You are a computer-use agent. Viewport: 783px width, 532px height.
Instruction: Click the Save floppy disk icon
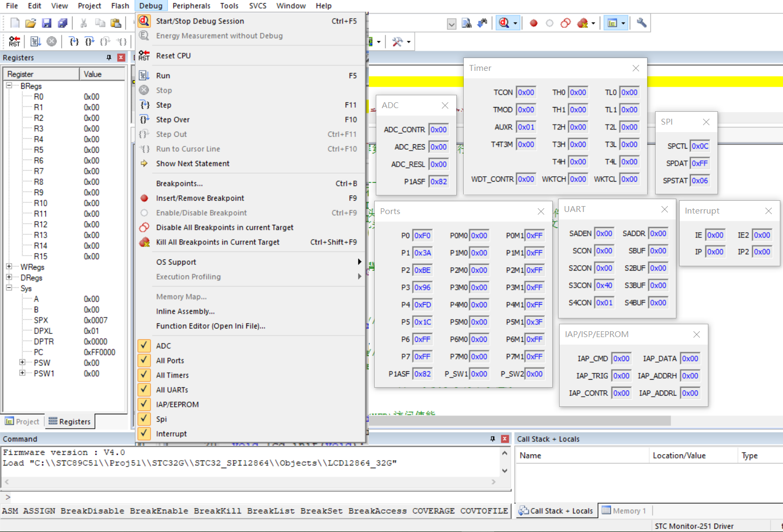point(47,23)
